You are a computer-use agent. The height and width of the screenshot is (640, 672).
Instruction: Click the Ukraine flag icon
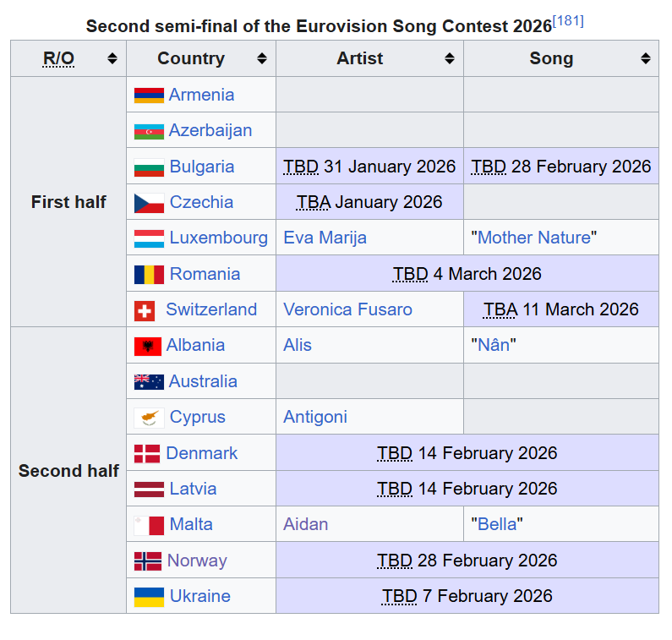[x=149, y=596]
